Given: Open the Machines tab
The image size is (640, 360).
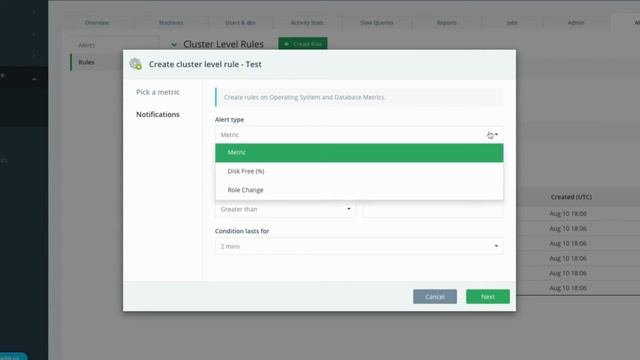Looking at the screenshot, I should pyautogui.click(x=171, y=23).
